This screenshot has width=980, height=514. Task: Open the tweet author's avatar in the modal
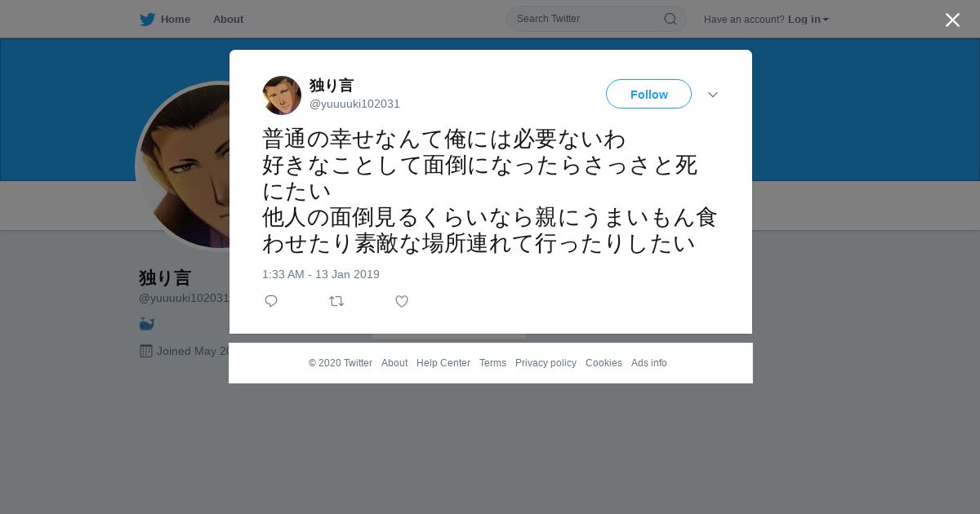click(282, 95)
